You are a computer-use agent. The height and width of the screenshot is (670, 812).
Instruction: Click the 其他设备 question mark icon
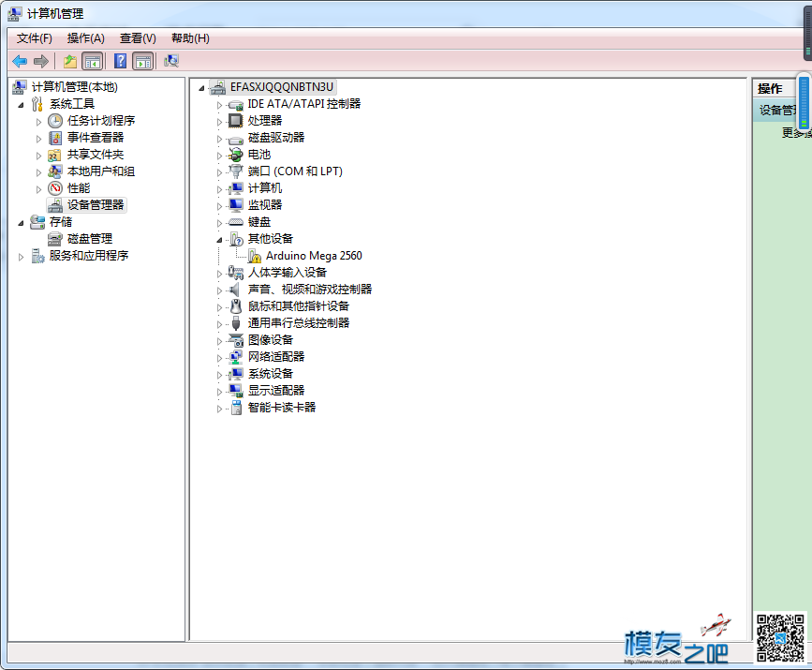click(x=236, y=239)
